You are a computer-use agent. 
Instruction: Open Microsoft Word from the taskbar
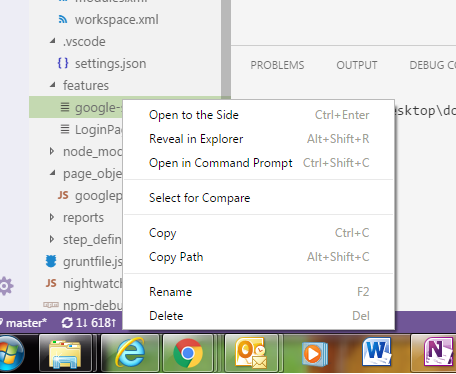point(376,352)
